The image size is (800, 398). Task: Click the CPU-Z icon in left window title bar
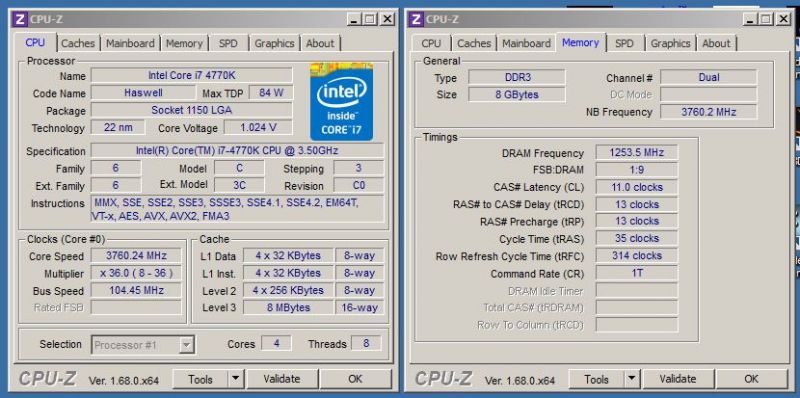[20, 19]
